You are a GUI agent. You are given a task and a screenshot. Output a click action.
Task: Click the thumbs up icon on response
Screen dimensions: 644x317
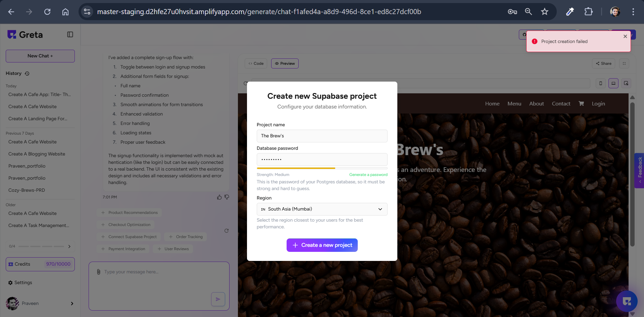click(x=219, y=197)
